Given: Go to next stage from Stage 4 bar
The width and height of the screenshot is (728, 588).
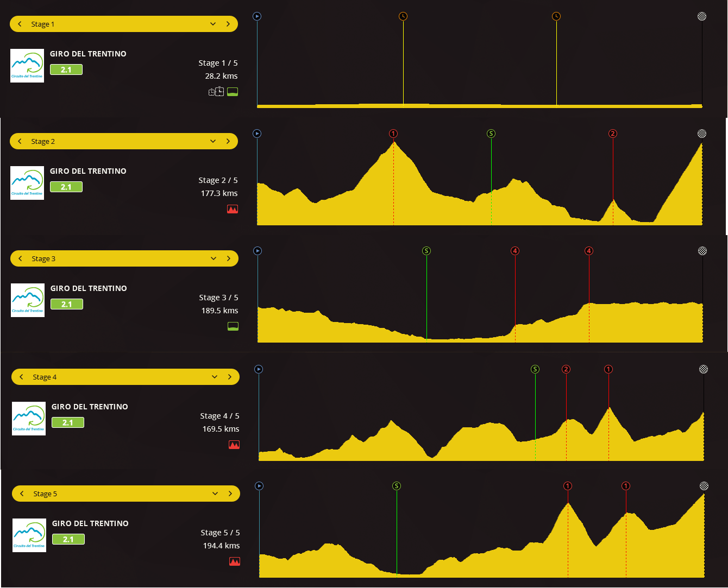Looking at the screenshot, I should 230,377.
